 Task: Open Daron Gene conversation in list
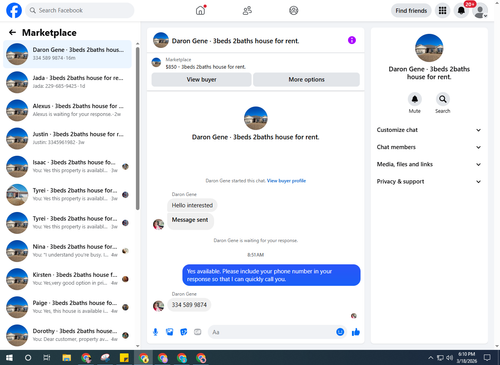67,54
